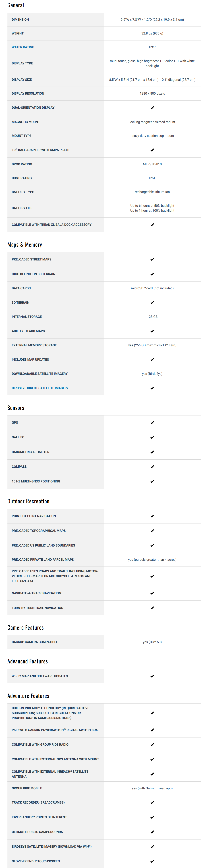
Task: Click the Adventure Features section heading
Action: click(x=28, y=696)
